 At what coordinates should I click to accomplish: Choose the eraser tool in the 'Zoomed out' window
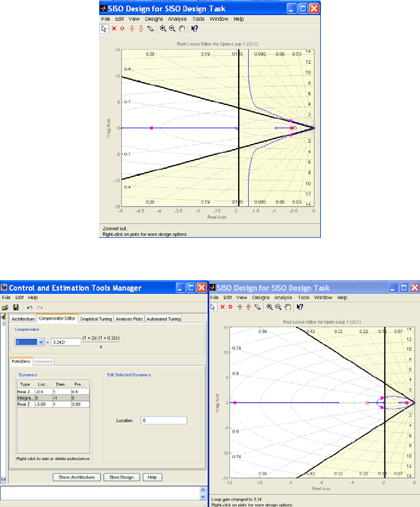[150, 29]
